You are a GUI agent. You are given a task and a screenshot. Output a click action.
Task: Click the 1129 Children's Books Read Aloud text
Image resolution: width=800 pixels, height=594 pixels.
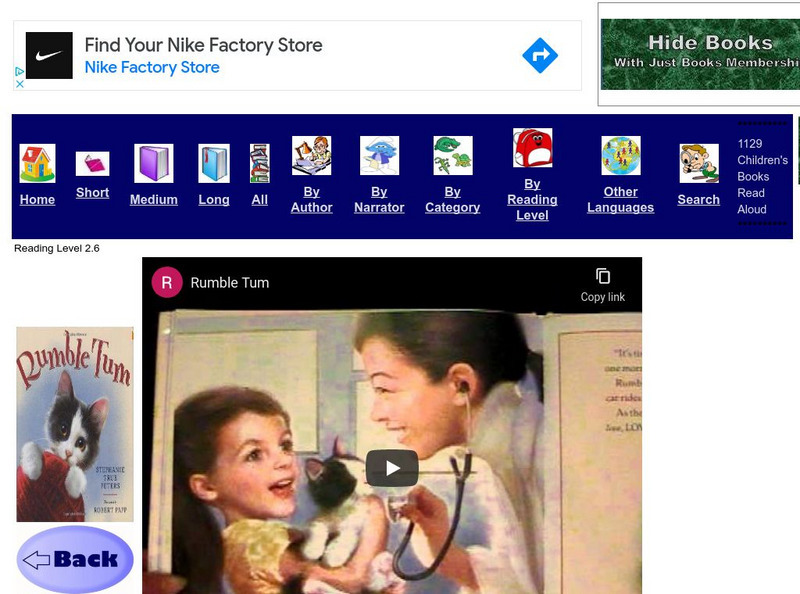click(762, 177)
